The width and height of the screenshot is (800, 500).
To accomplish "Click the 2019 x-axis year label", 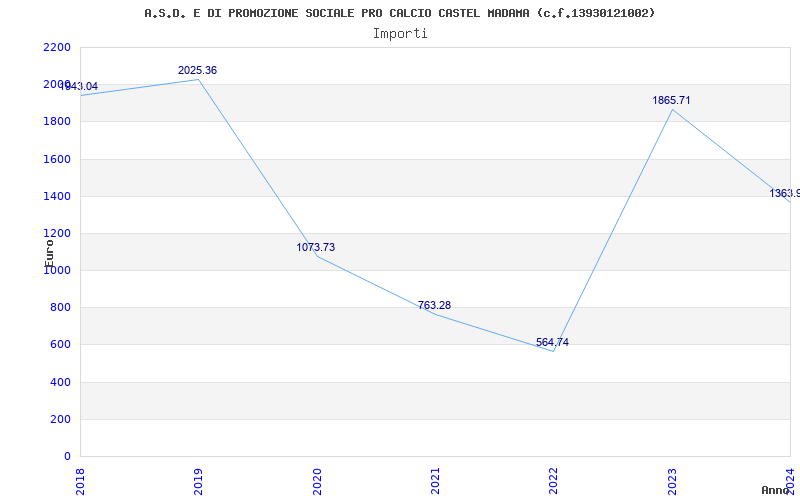I will 198,481.
